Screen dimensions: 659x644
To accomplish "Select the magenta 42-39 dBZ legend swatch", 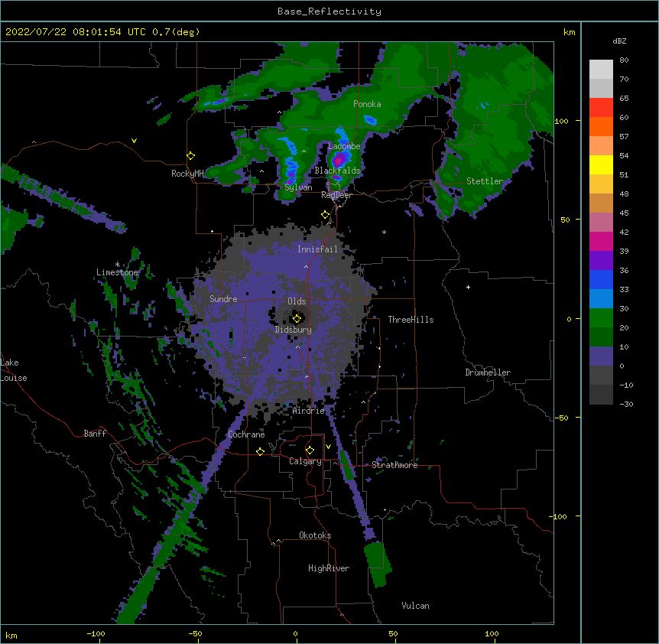I will (601, 241).
